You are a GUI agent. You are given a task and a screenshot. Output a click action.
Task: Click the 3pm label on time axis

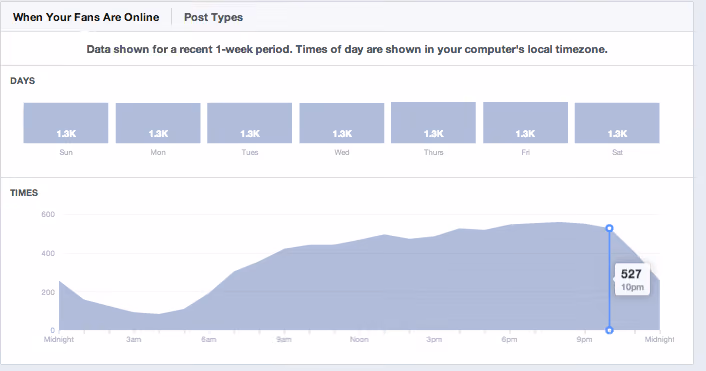click(x=434, y=339)
